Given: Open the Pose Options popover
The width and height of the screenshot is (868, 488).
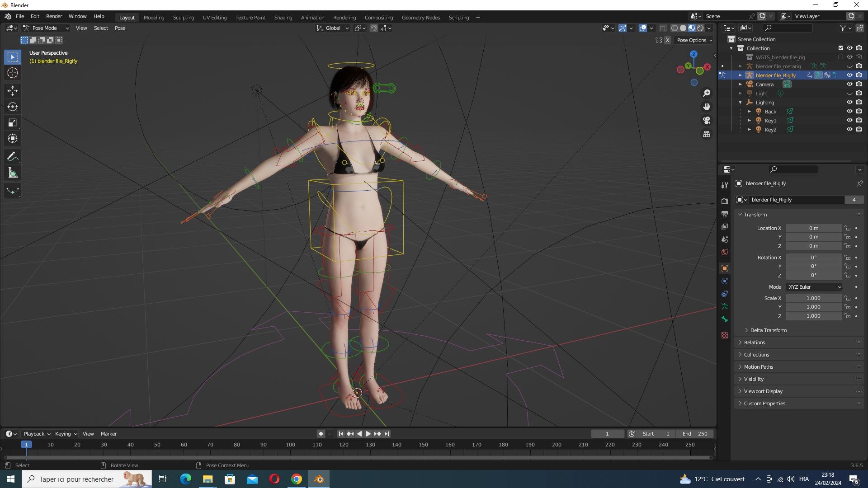Looking at the screenshot, I should click(x=694, y=40).
